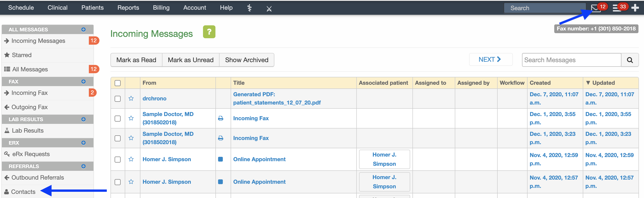Click the magnifier search messages button
The height and width of the screenshot is (198, 644).
(x=630, y=60)
